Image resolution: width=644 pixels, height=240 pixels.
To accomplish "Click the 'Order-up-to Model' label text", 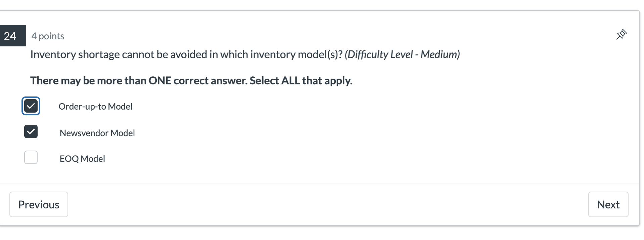I will click(95, 107).
